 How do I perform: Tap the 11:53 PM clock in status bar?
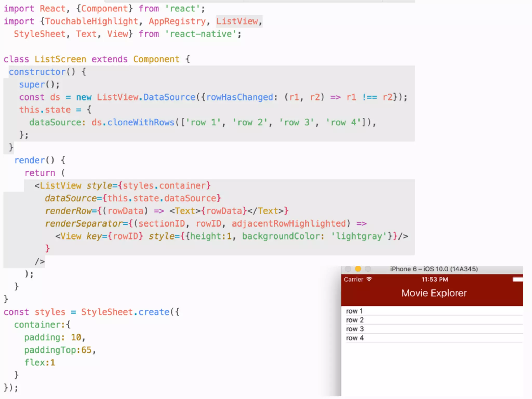coord(435,280)
